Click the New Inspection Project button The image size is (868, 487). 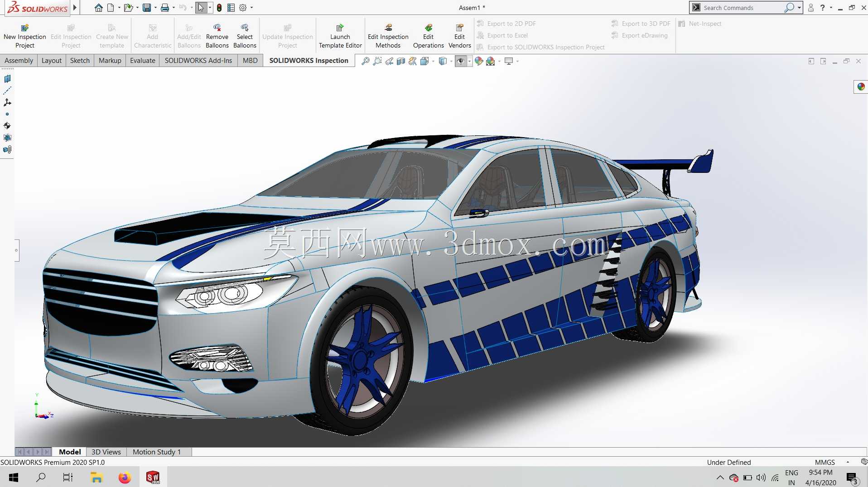[x=25, y=36]
